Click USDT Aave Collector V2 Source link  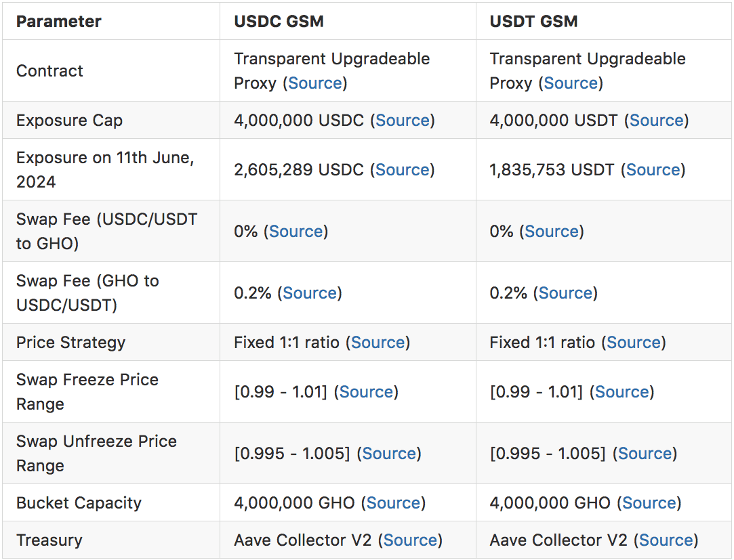[x=666, y=540]
